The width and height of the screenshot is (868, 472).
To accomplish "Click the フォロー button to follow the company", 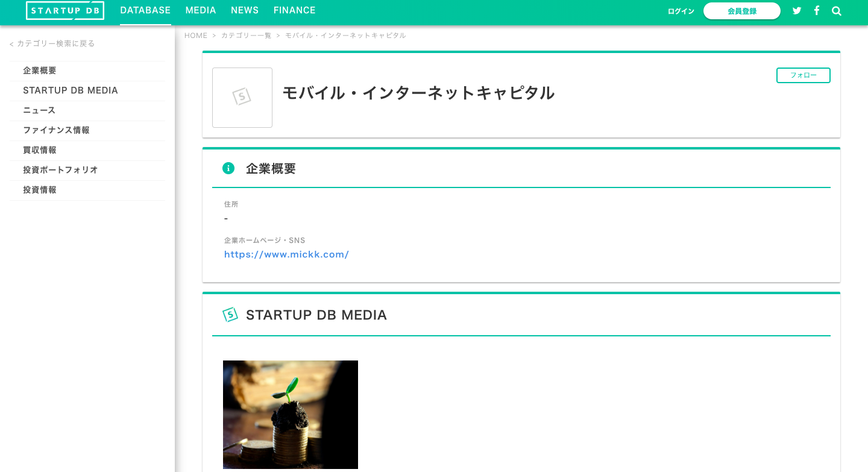I will coord(803,75).
